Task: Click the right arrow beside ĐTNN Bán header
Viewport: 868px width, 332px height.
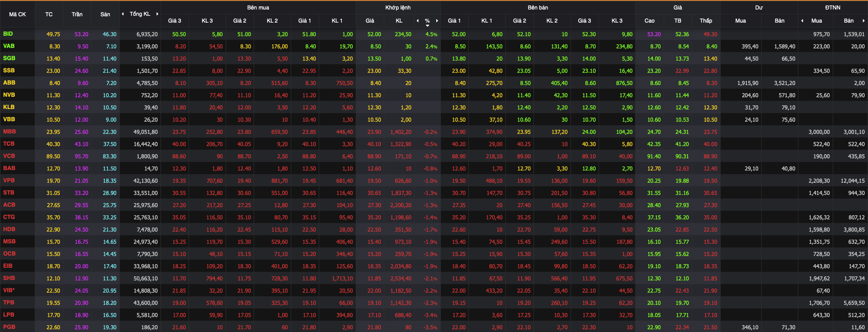Action: point(863,21)
